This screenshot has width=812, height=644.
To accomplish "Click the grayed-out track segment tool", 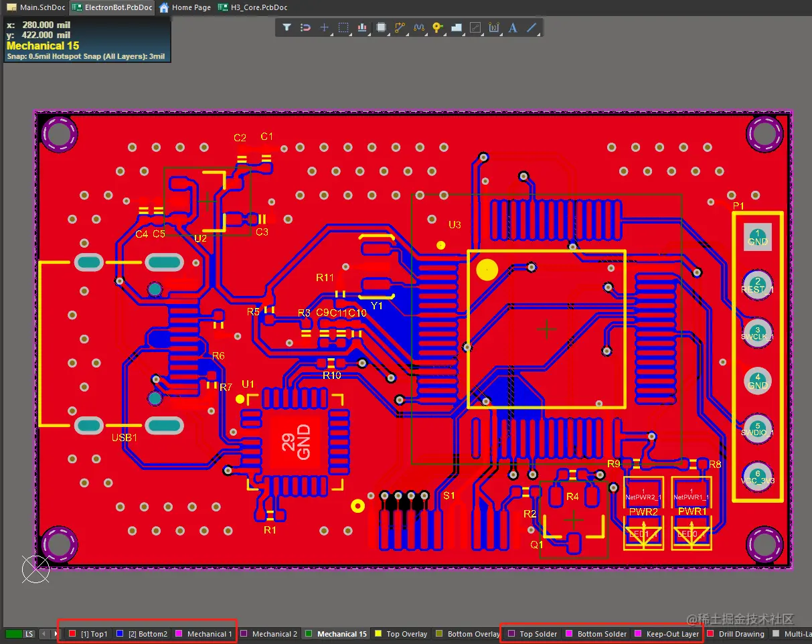I will pos(475,27).
